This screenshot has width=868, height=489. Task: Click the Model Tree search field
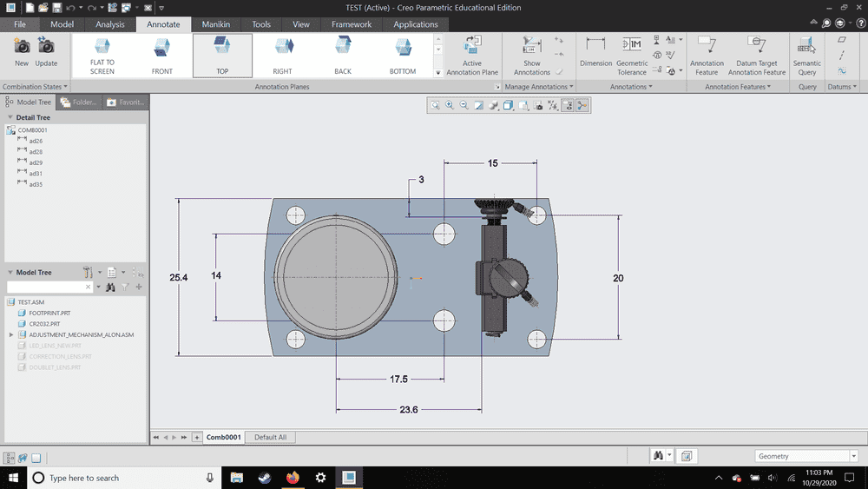45,287
